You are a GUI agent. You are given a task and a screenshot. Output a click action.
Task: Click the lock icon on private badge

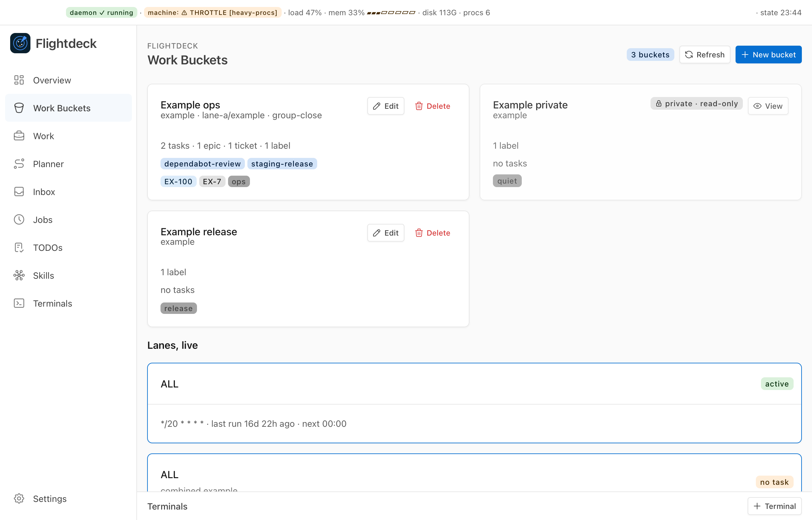(x=659, y=104)
